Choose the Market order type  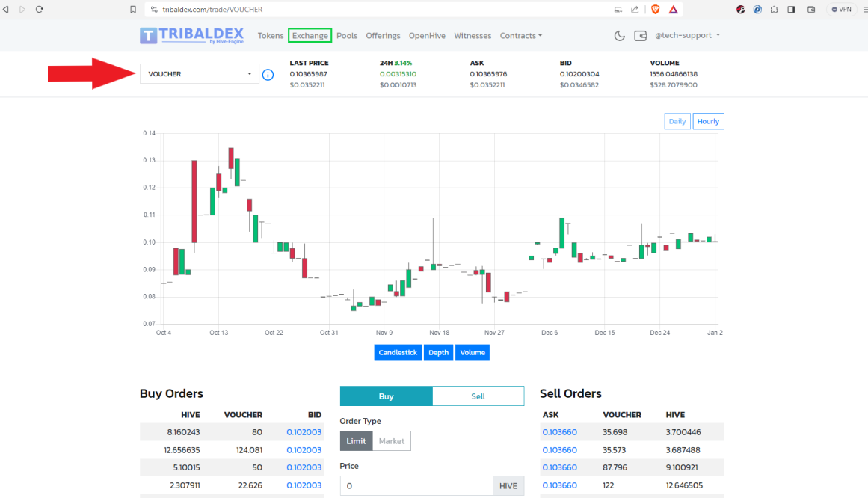click(391, 441)
